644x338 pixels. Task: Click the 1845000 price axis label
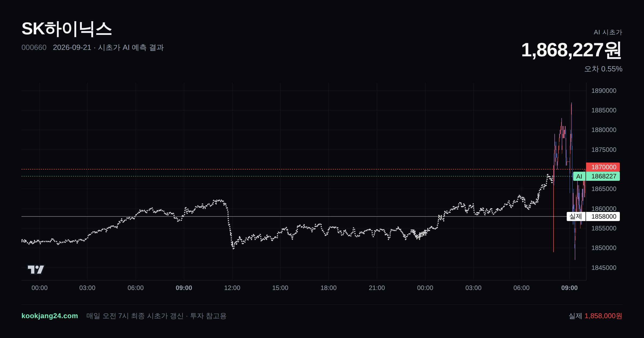pos(604,268)
